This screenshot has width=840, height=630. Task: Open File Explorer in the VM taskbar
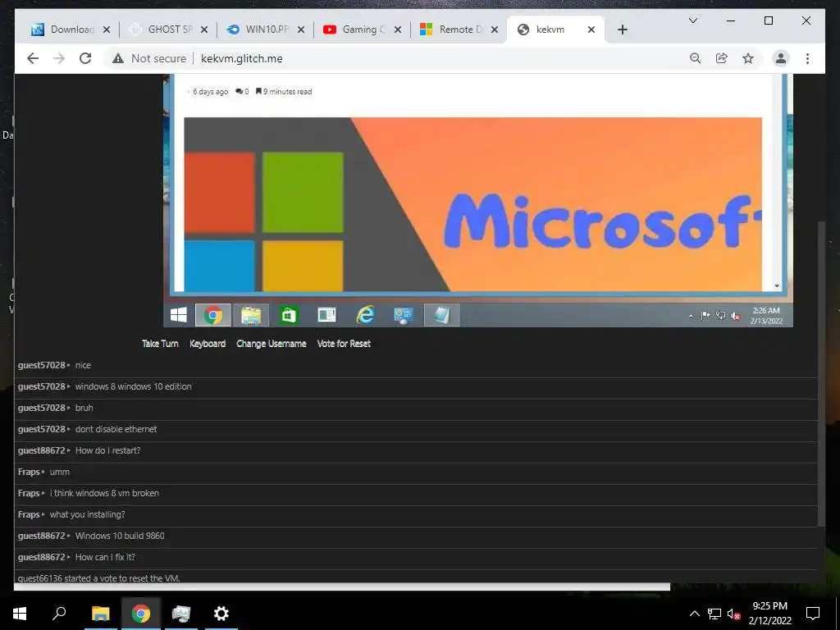coord(251,315)
